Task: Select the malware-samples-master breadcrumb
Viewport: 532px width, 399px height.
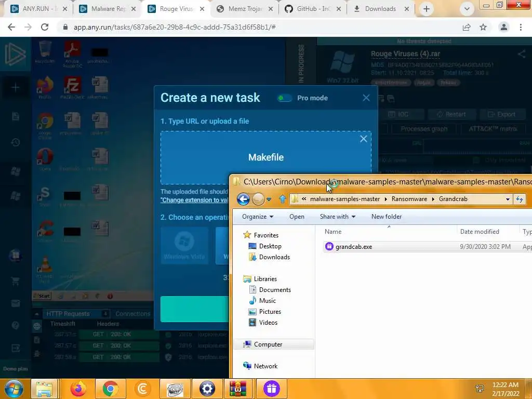Action: pos(345,199)
